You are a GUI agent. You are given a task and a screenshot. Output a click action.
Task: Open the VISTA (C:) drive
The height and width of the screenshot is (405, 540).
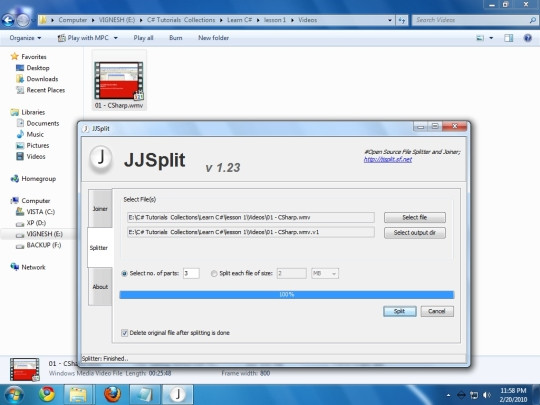[x=40, y=212]
